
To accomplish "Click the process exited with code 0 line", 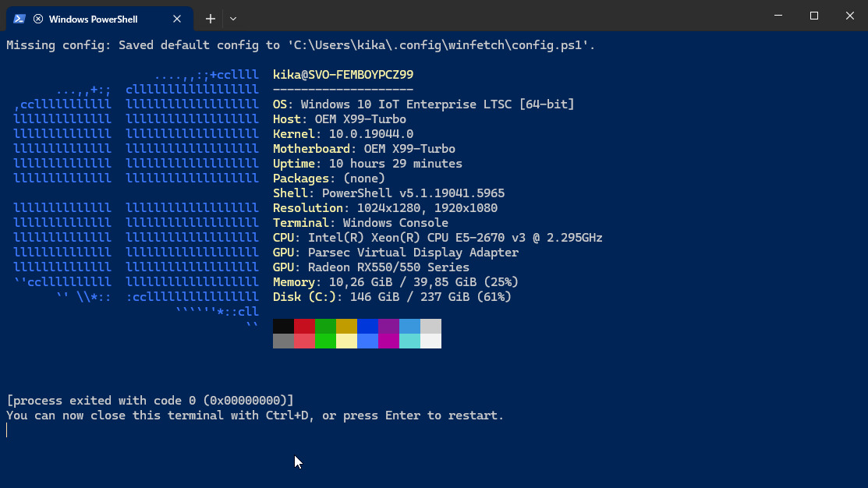I will (150, 401).
